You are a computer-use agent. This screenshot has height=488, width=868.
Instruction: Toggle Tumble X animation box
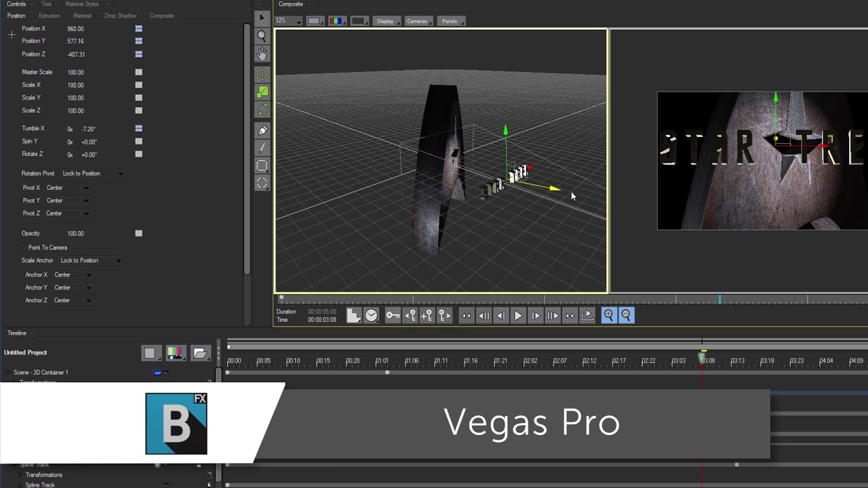coord(139,128)
